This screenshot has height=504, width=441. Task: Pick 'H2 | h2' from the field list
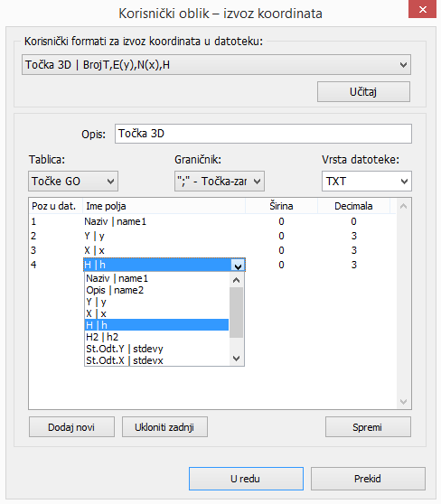(x=156, y=337)
